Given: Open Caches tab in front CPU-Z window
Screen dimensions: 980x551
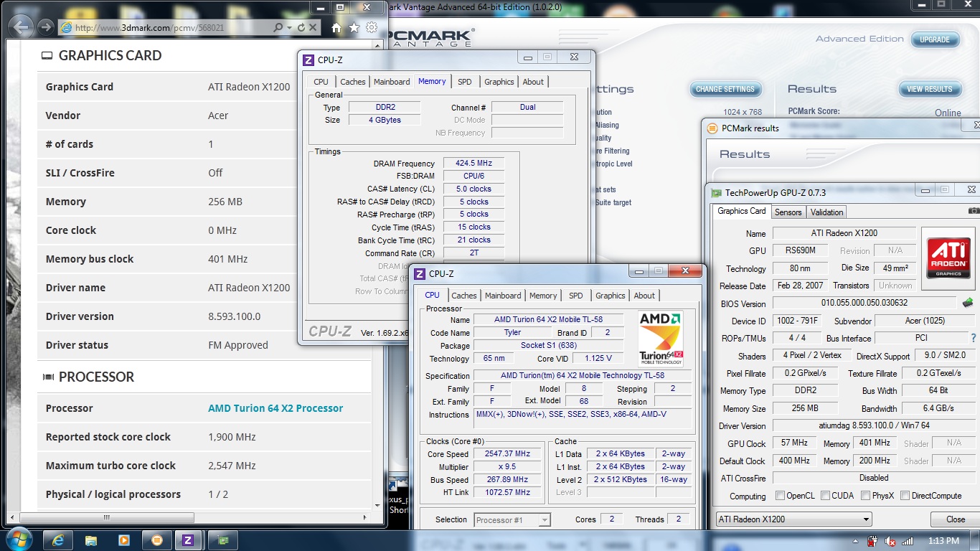Looking at the screenshot, I should pyautogui.click(x=464, y=296).
